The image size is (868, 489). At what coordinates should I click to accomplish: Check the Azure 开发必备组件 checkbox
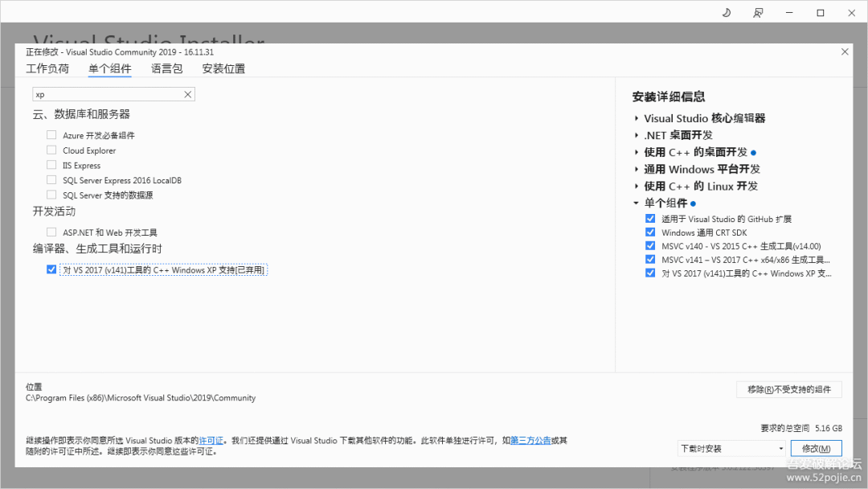point(51,134)
